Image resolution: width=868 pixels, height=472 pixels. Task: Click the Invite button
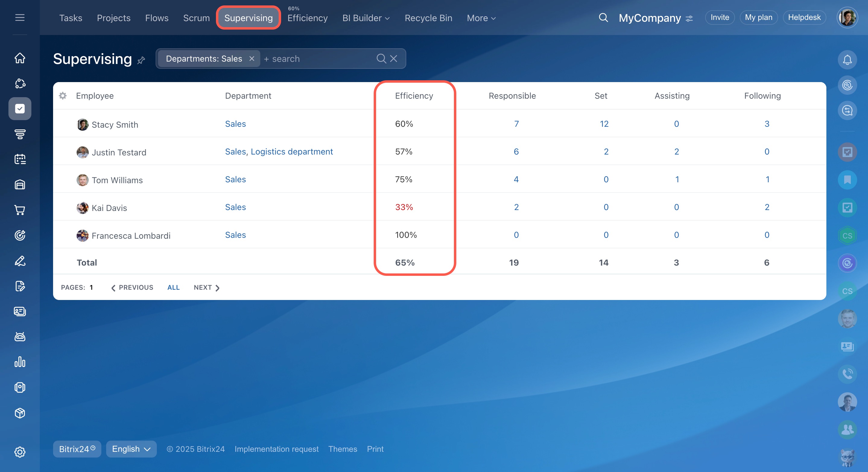pyautogui.click(x=719, y=18)
